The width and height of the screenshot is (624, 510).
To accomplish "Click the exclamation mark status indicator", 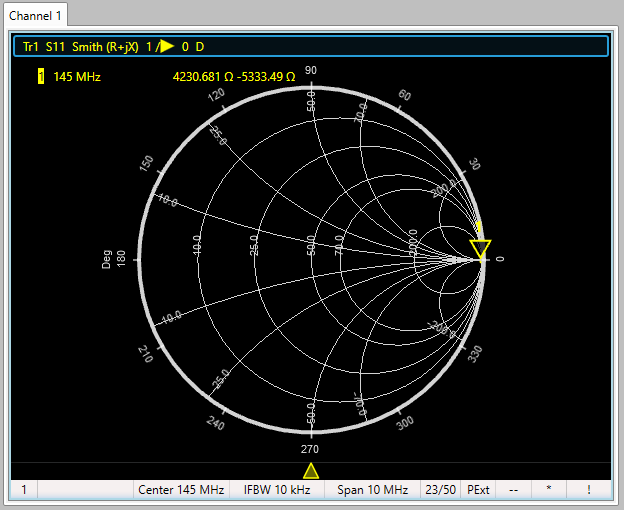I will (589, 490).
